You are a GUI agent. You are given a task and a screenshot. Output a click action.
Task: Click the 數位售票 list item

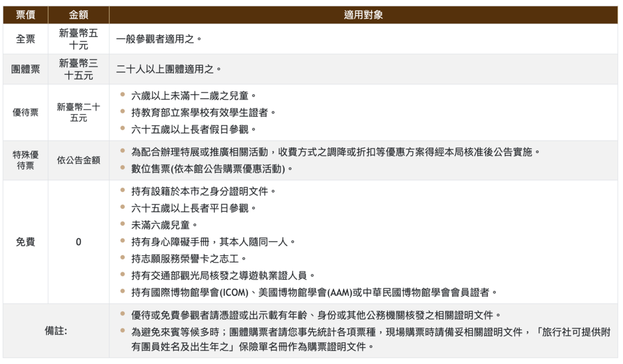[x=212, y=168]
